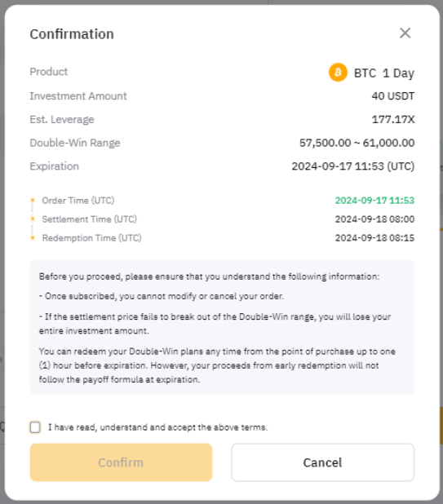Click the 'I have read' terms label
Viewport: 443px width, 504px height.
click(x=157, y=427)
